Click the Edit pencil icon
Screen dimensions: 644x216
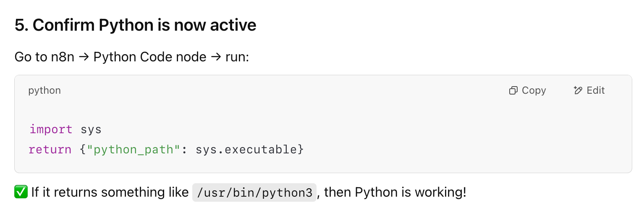click(x=578, y=90)
